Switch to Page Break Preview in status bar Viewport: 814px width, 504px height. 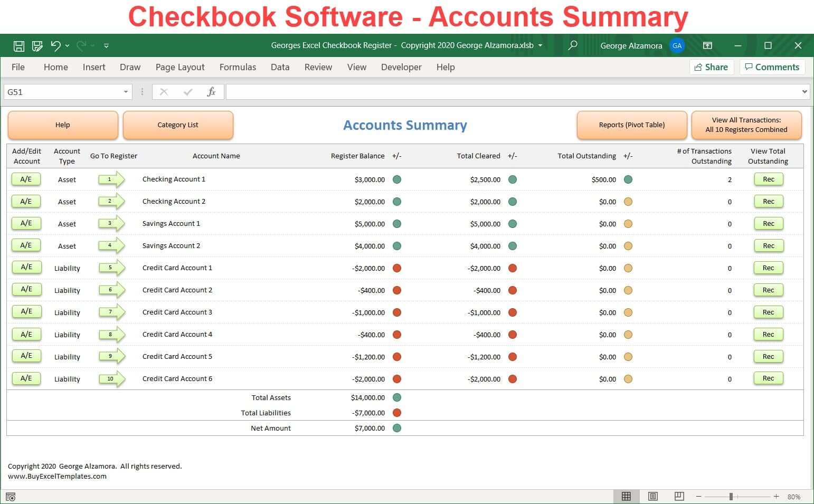click(x=679, y=496)
